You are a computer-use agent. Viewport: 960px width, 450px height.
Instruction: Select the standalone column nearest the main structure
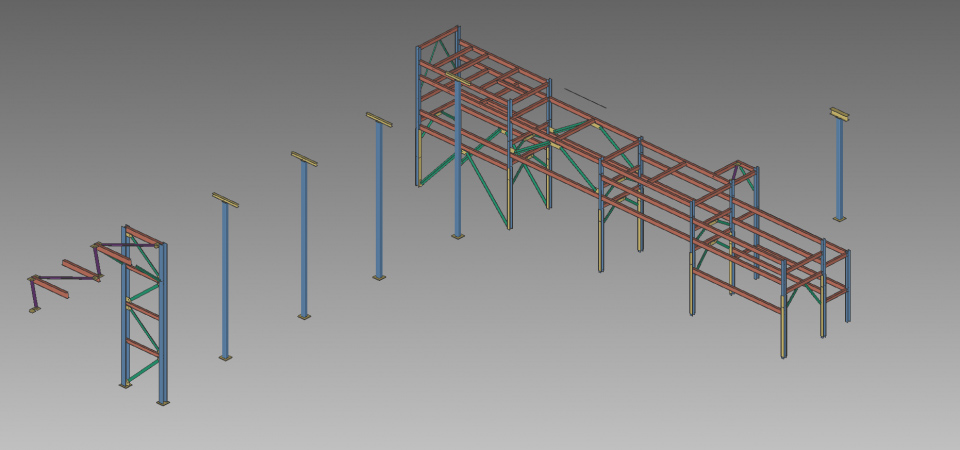point(379,200)
